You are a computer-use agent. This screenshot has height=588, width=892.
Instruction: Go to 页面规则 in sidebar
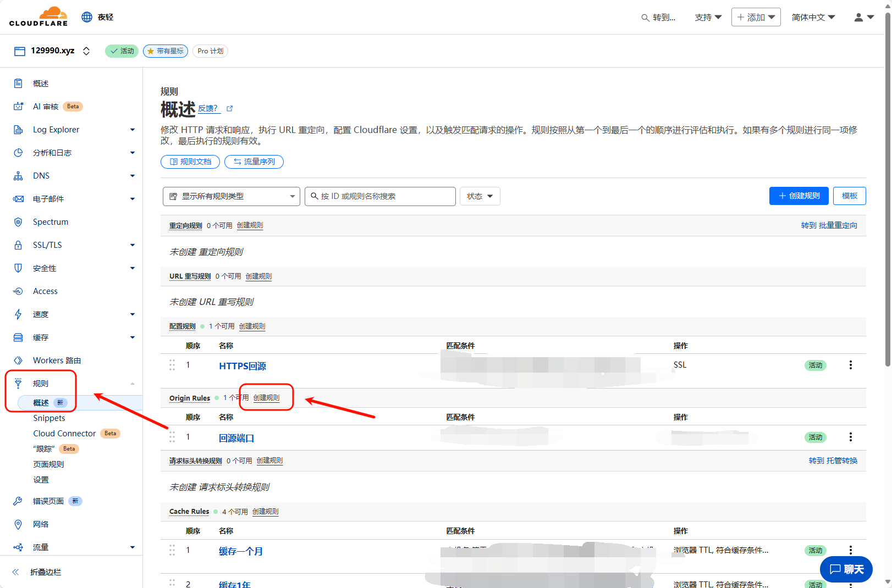(48, 464)
